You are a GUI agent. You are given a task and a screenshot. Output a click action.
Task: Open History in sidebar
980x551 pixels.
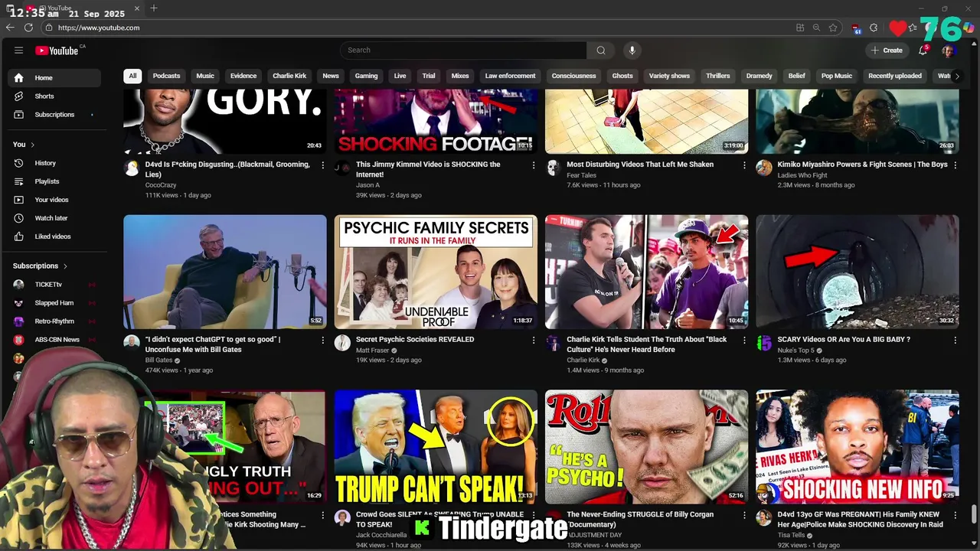(x=54, y=163)
